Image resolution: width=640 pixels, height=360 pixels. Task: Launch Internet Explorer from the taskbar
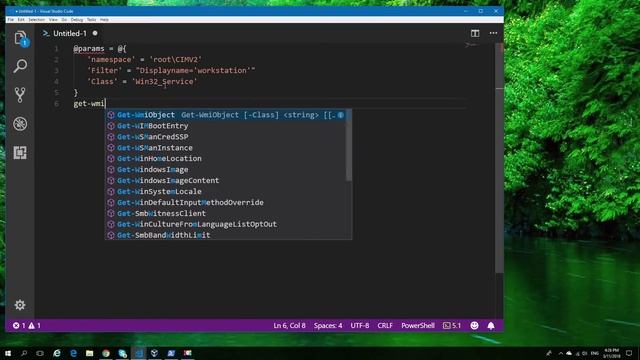coord(57,353)
